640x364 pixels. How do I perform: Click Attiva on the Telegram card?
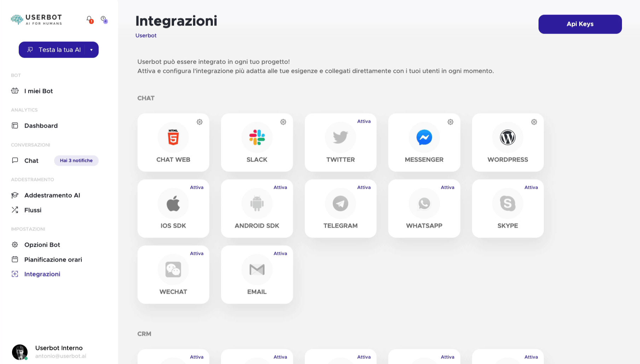click(x=364, y=187)
